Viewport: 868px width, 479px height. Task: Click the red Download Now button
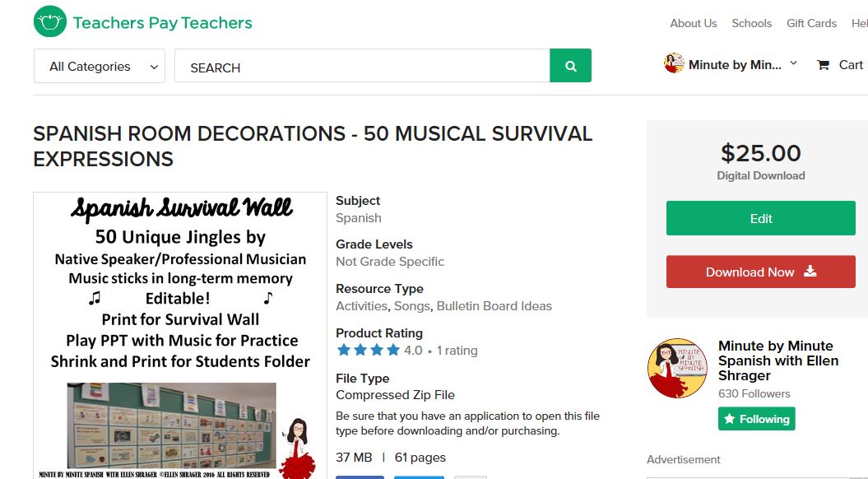(760, 272)
